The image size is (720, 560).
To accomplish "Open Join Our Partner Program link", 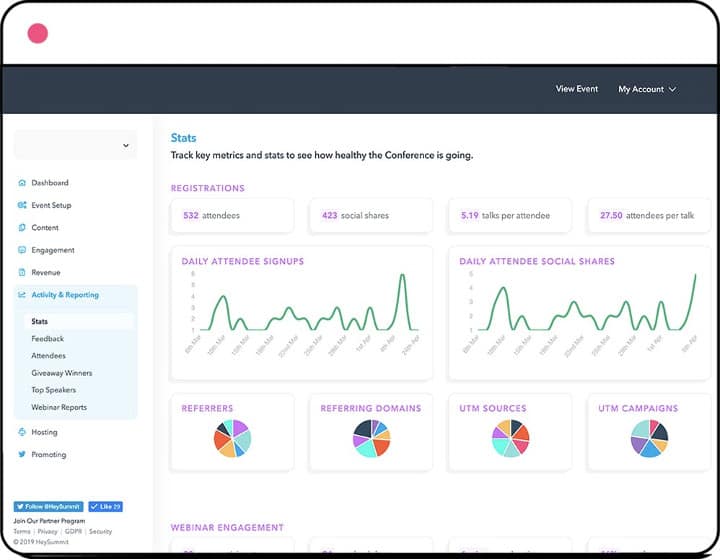I will click(49, 521).
